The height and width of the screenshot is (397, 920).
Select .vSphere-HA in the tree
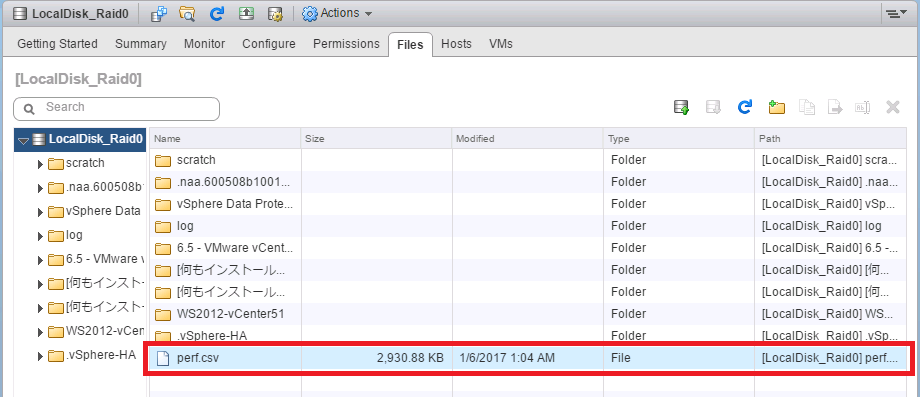(101, 355)
